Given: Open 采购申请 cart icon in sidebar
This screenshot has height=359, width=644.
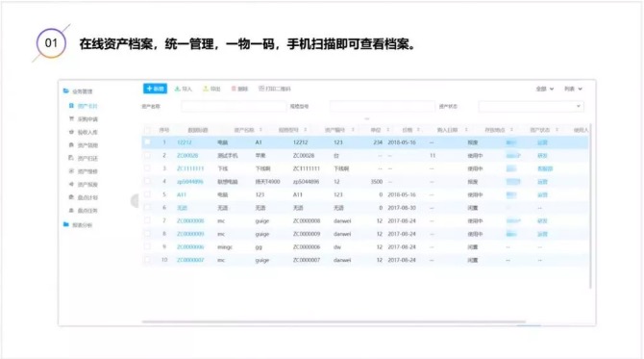Looking at the screenshot, I should tap(71, 118).
